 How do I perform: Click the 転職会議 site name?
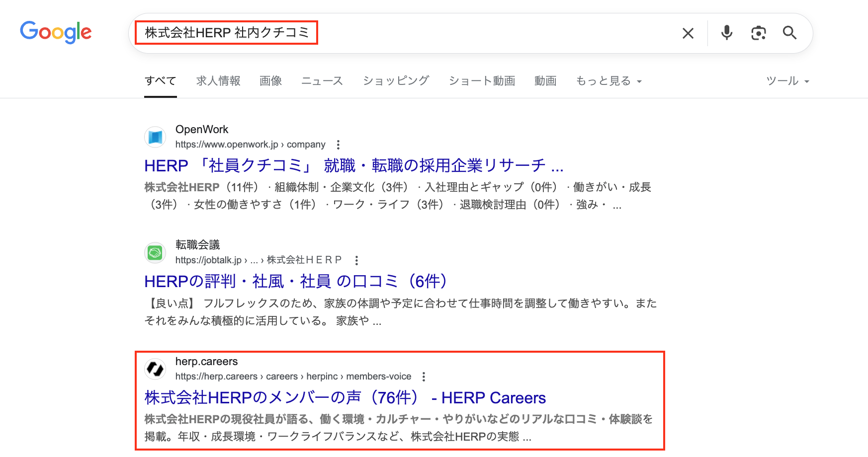click(198, 245)
